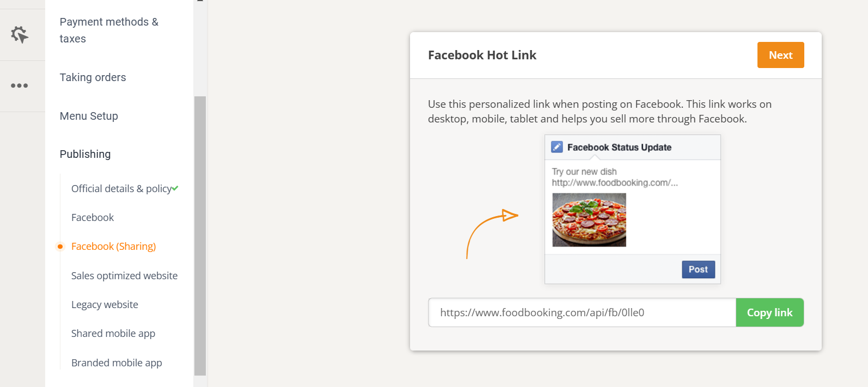Open the three-dots more options icon

click(20, 85)
